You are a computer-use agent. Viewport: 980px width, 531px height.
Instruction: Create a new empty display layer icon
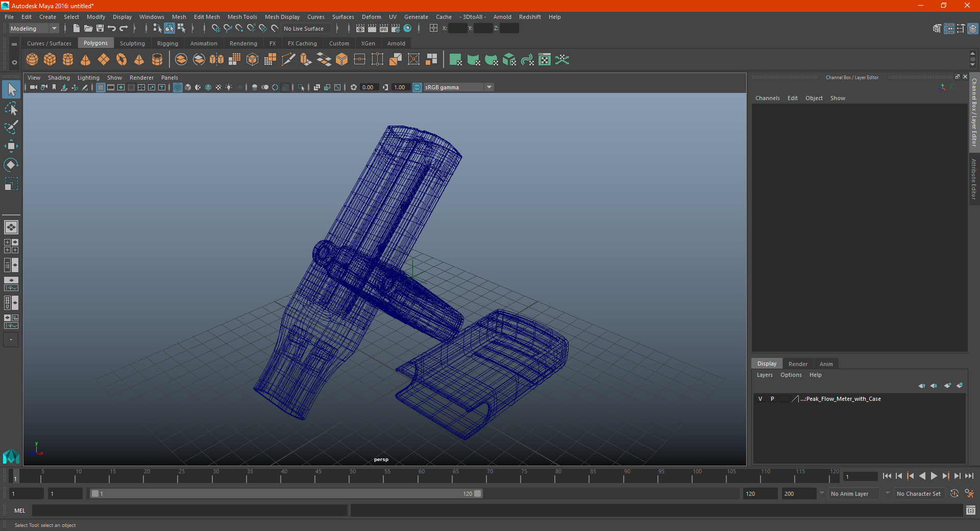click(x=947, y=385)
